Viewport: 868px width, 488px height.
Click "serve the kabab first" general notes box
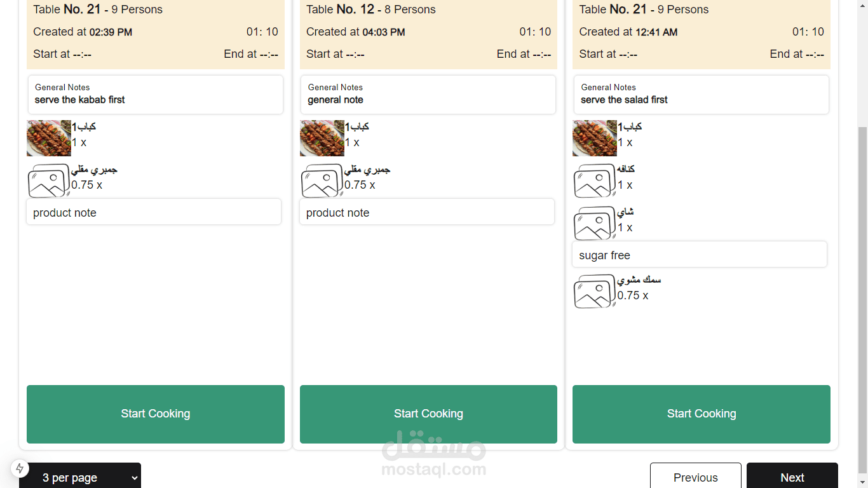[156, 95]
